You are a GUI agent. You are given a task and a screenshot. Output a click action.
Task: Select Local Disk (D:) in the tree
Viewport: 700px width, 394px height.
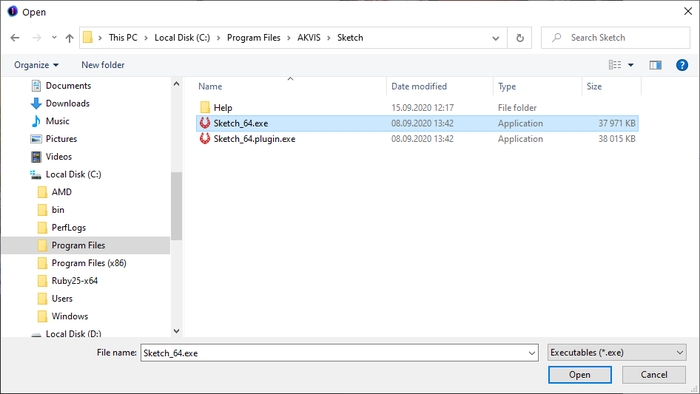tap(73, 333)
